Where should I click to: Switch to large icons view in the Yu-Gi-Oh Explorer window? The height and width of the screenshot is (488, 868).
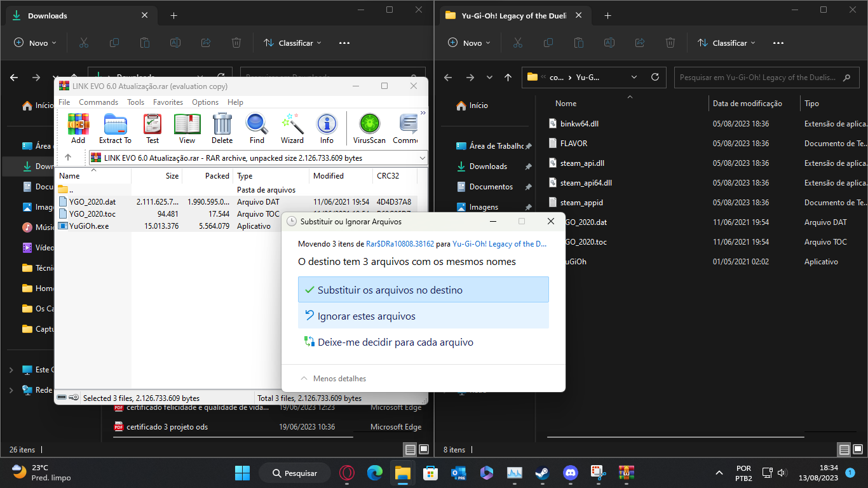857,450
